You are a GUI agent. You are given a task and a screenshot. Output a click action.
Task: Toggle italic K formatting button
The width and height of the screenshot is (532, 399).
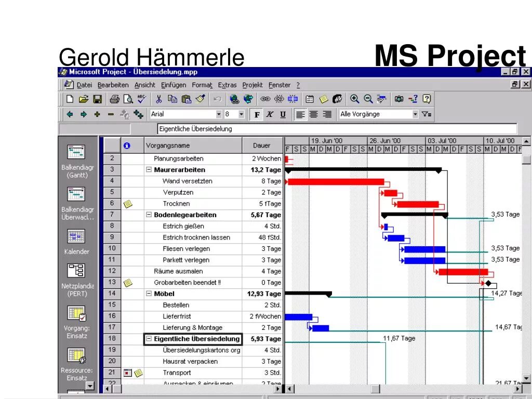tap(270, 115)
